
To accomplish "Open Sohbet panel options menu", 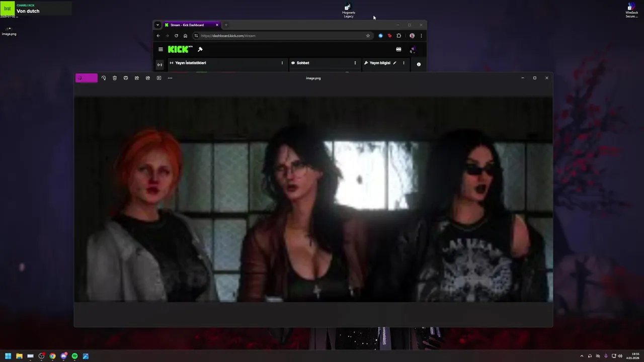I will coord(355,63).
